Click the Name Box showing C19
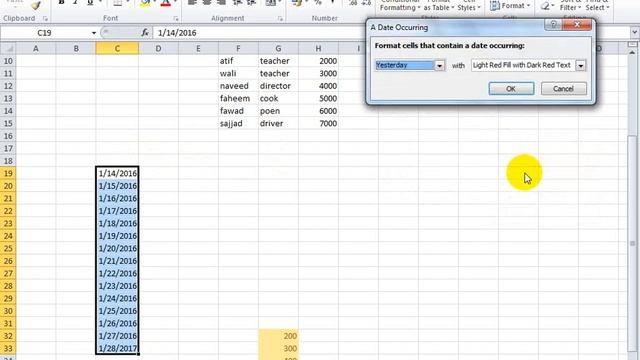Viewport: 640px width, 360px height. coord(44,33)
